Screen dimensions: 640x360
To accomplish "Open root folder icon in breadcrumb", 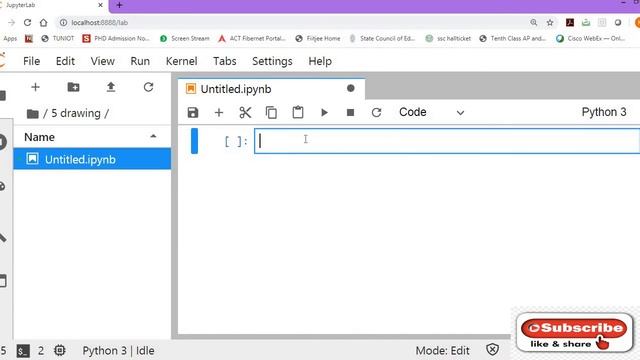I will [33, 113].
